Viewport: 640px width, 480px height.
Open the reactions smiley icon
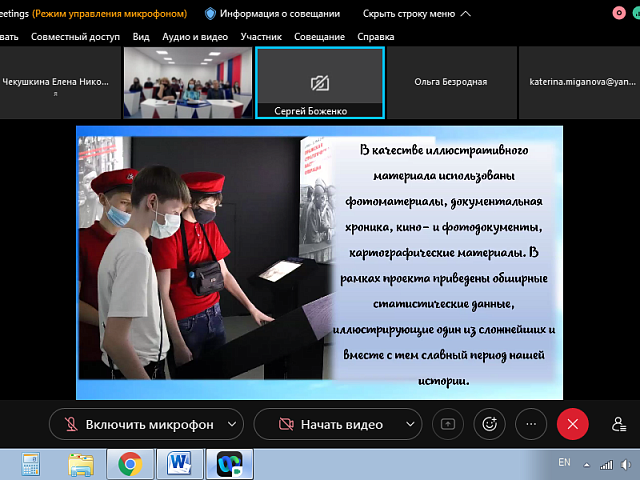489,424
